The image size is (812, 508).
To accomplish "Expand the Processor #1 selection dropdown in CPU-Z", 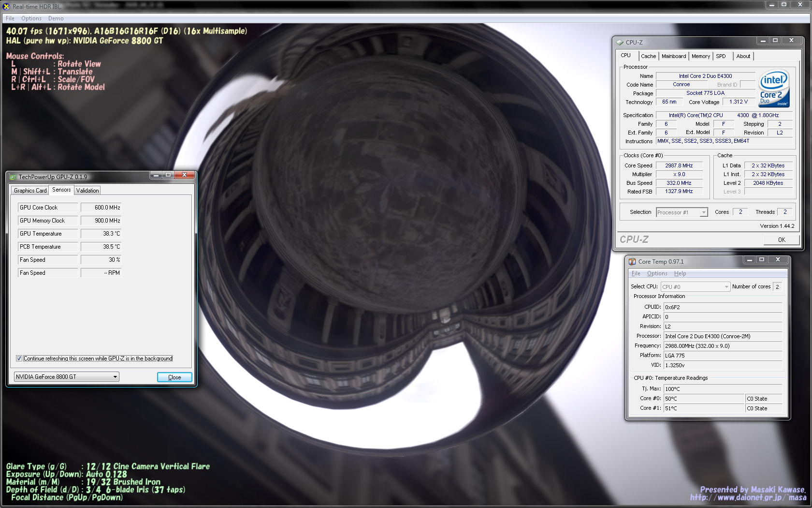I will pyautogui.click(x=682, y=212).
